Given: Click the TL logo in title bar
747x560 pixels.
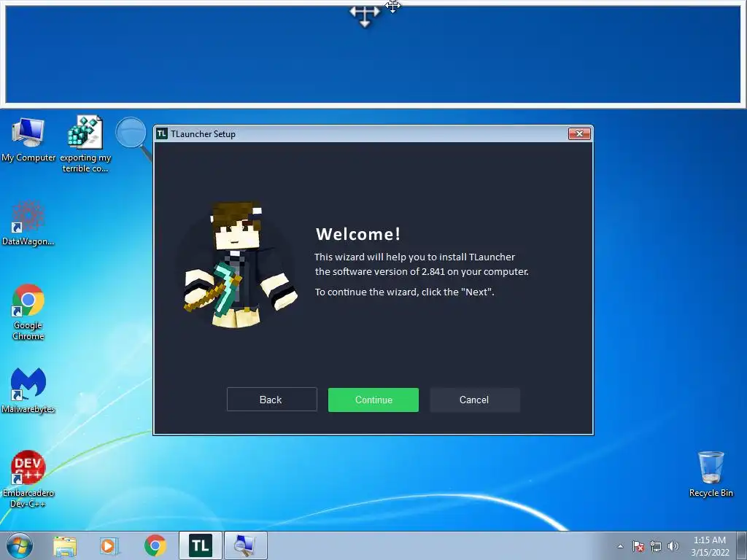Looking at the screenshot, I should pos(162,134).
